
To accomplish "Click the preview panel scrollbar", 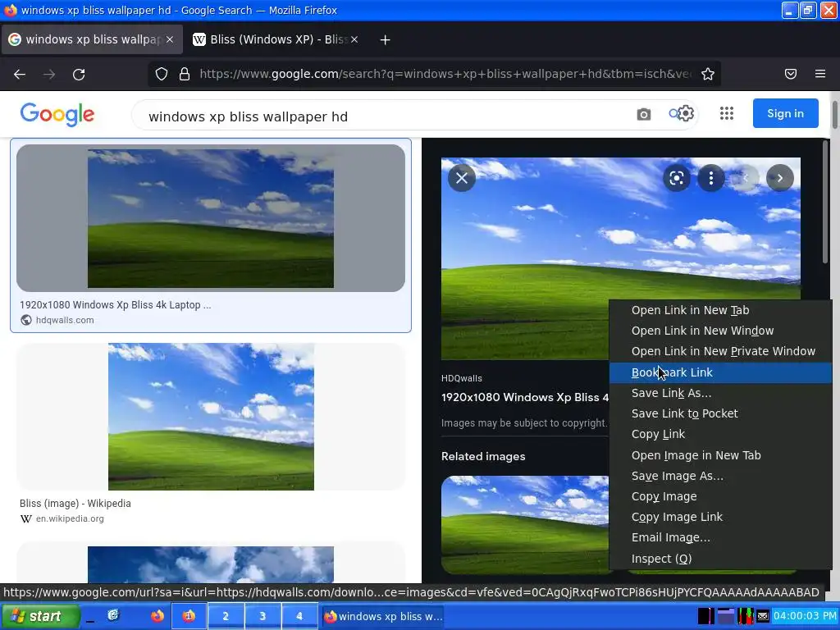I will [825, 202].
